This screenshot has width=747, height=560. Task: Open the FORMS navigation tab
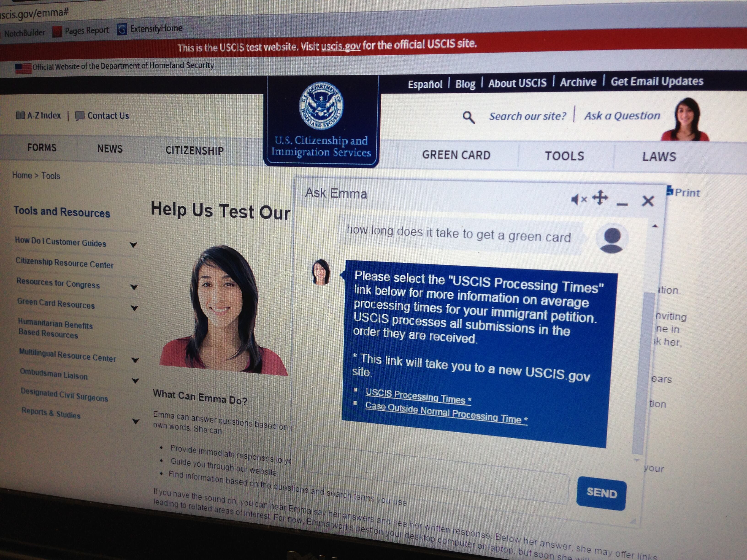(x=42, y=148)
